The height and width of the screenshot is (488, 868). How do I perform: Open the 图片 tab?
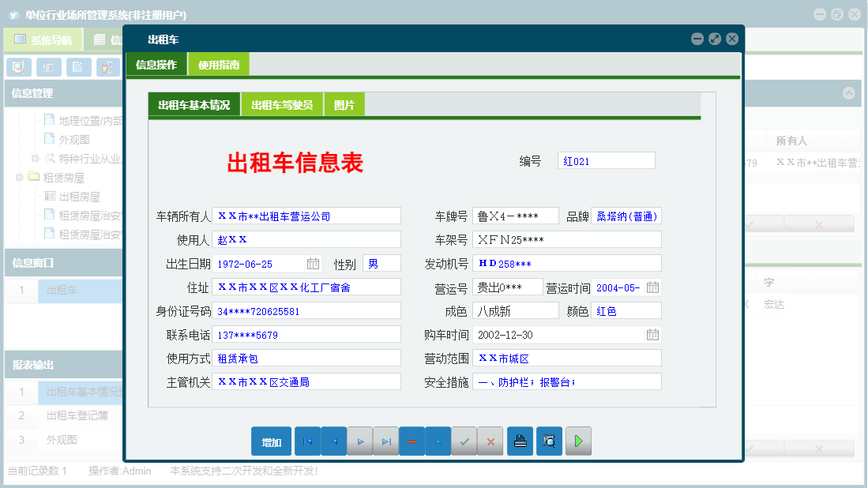344,103
